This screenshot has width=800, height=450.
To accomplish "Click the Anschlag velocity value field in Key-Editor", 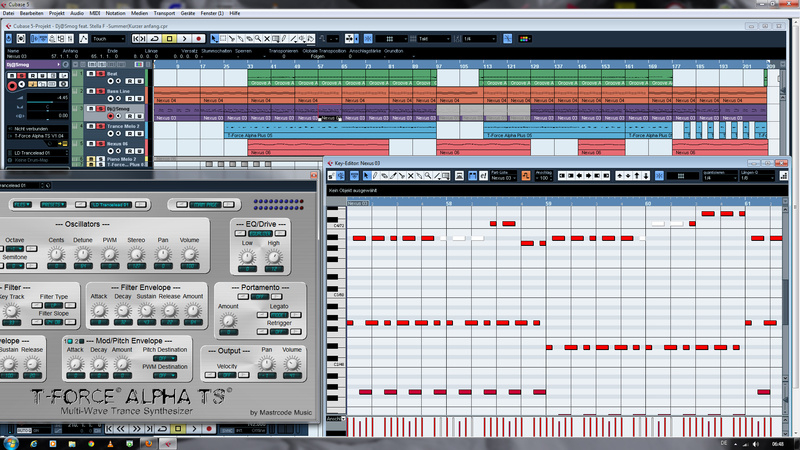I will point(543,178).
